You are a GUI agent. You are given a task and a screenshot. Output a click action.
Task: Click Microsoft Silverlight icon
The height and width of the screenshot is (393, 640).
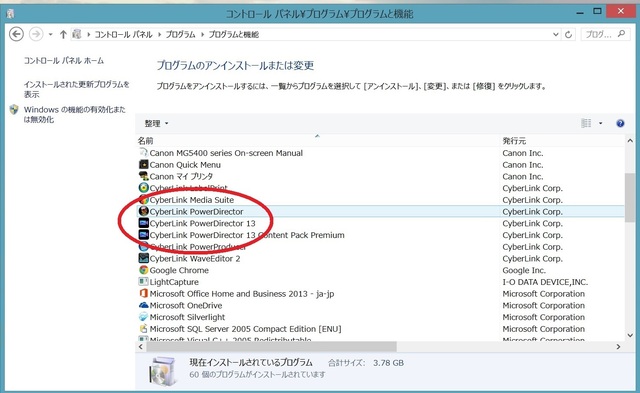[143, 317]
